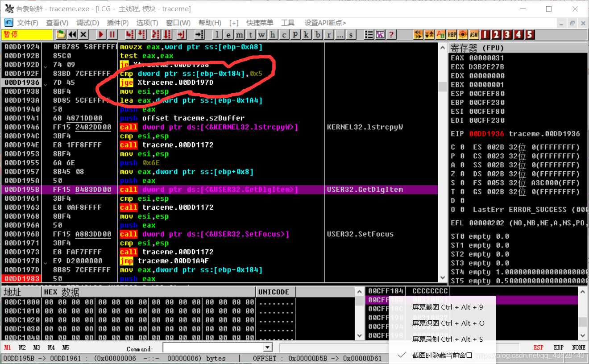Show Breakpoints with b button
The width and height of the screenshot is (589, 364).
pyautogui.click(x=318, y=34)
